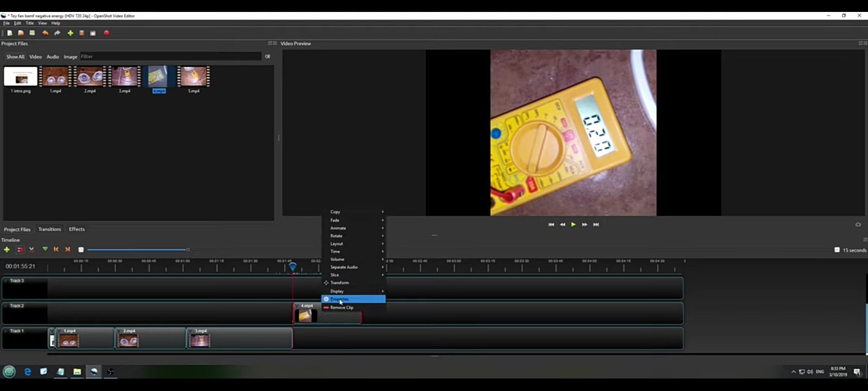The image size is (868, 391).
Task: Switch to the Transitions tab
Action: pyautogui.click(x=49, y=229)
